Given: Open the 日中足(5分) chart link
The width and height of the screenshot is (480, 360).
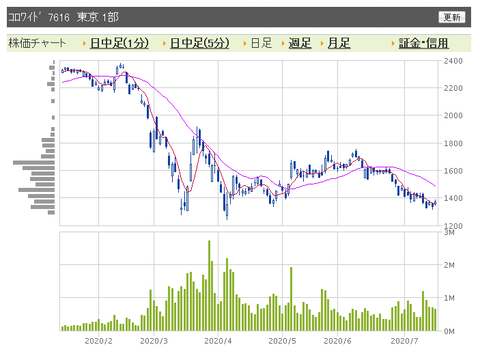Looking at the screenshot, I should pos(199,43).
